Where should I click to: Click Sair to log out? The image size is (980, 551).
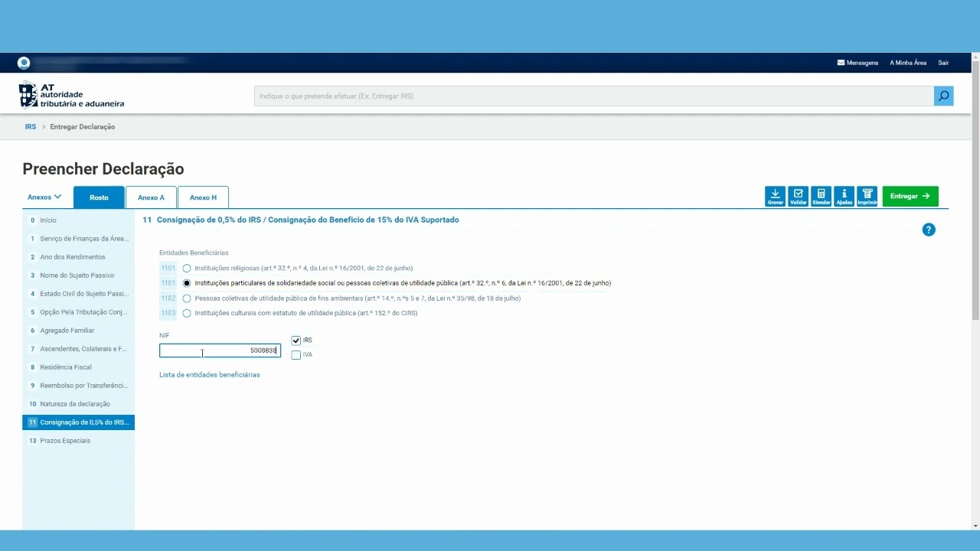pyautogui.click(x=943, y=63)
